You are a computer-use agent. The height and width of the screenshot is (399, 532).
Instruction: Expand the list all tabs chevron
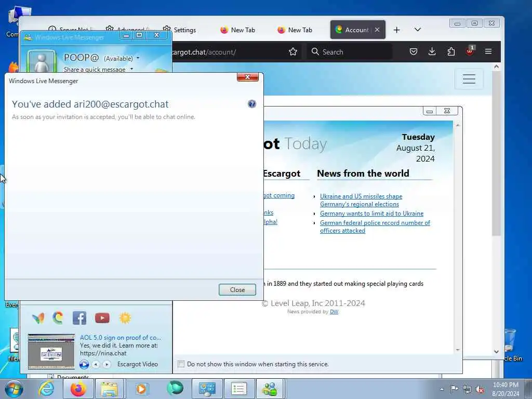(418, 30)
